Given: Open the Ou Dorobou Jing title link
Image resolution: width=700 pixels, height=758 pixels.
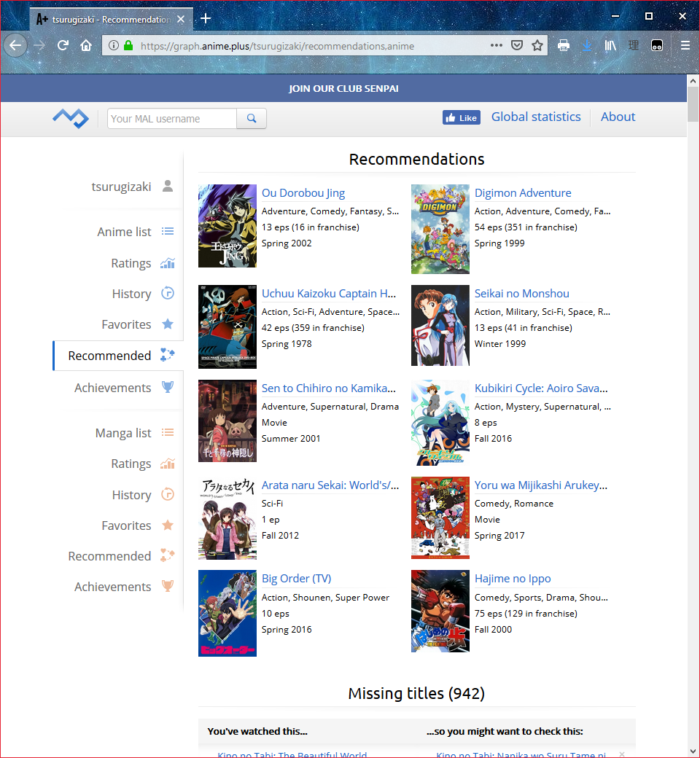Looking at the screenshot, I should pos(303,193).
